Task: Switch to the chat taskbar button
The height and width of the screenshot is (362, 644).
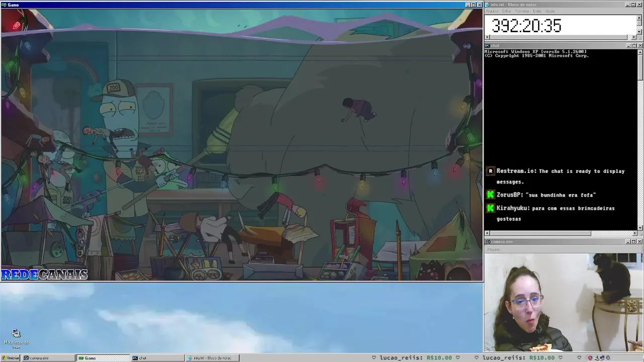Action: (157, 358)
